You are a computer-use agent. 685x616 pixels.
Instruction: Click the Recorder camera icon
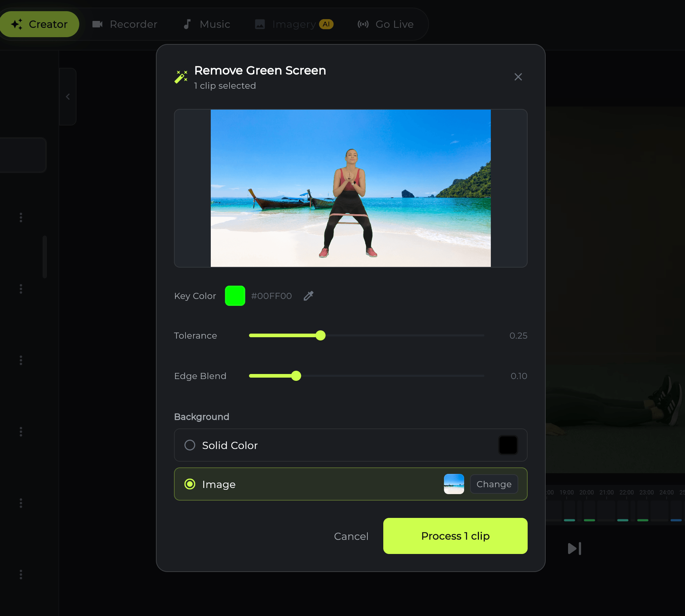[x=97, y=24]
